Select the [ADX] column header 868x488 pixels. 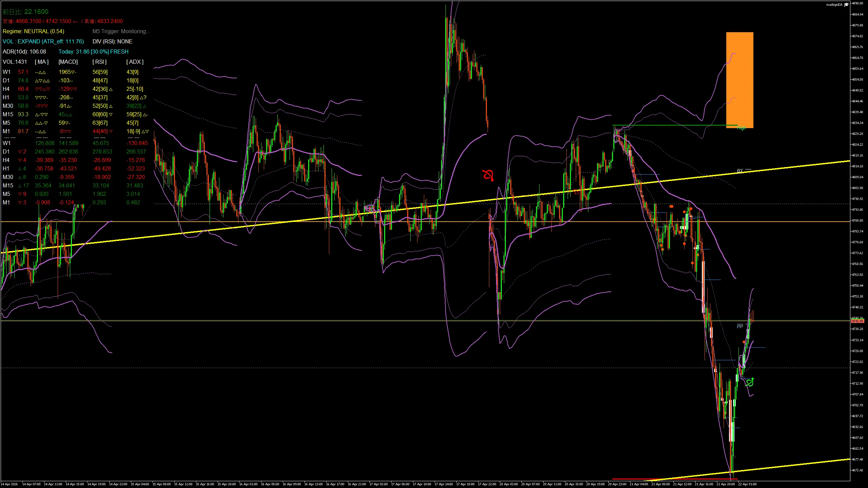[x=135, y=62]
